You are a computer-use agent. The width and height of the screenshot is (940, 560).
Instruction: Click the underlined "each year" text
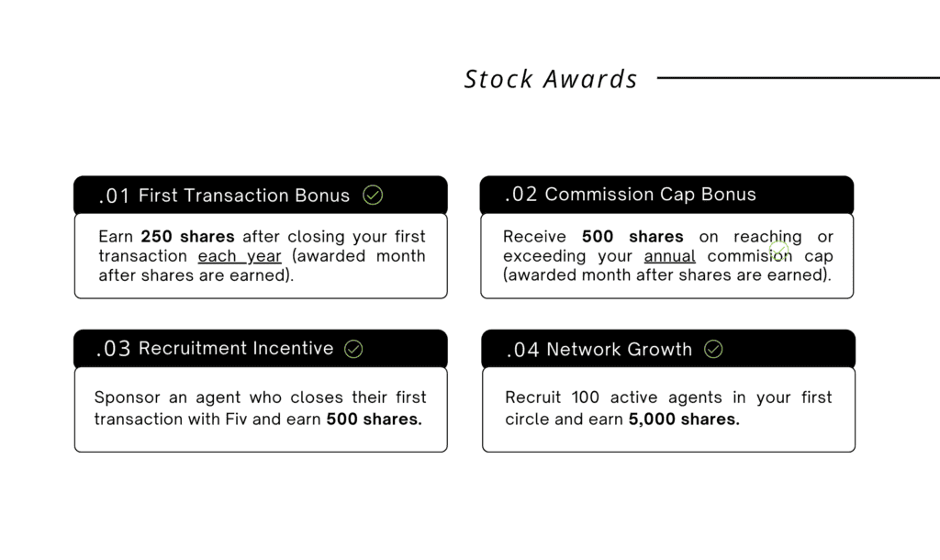click(240, 256)
